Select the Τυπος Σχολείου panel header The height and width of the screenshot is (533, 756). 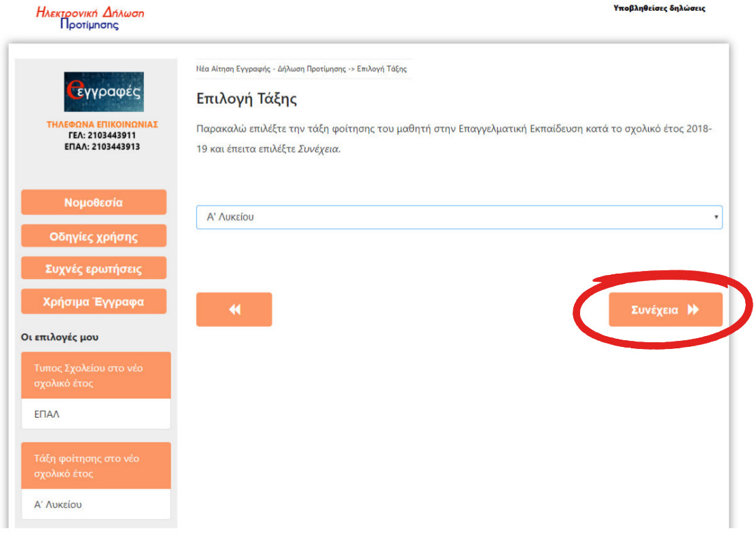click(96, 375)
